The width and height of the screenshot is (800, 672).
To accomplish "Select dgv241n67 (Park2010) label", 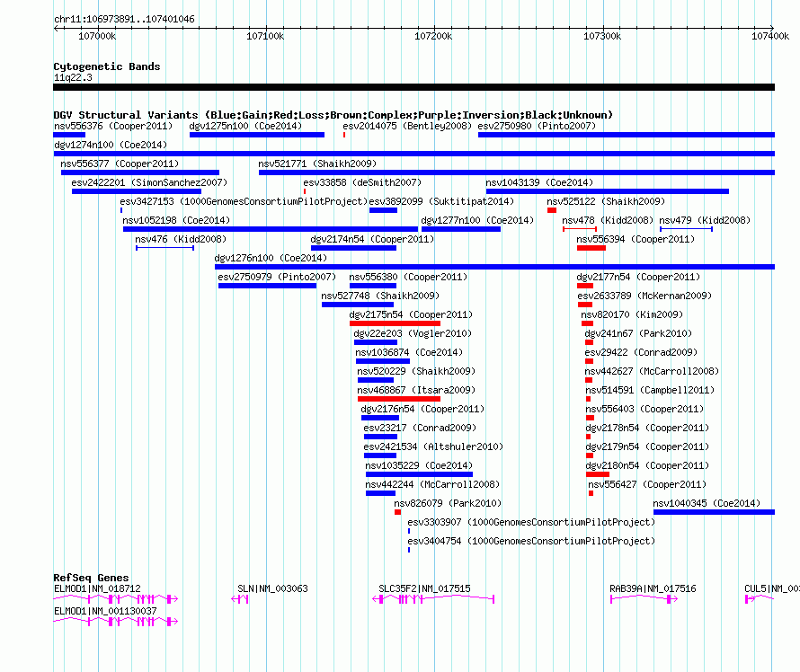I will 638,333.
